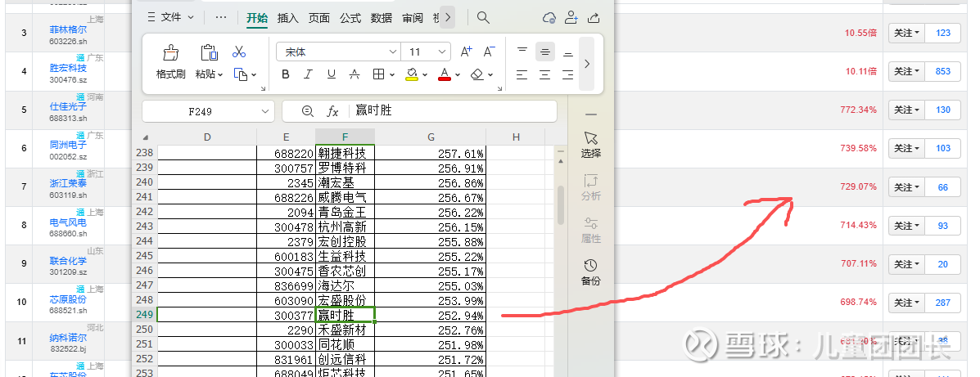Toggle strikethrough formatting
Viewport: 980px width, 377px height.
(355, 74)
